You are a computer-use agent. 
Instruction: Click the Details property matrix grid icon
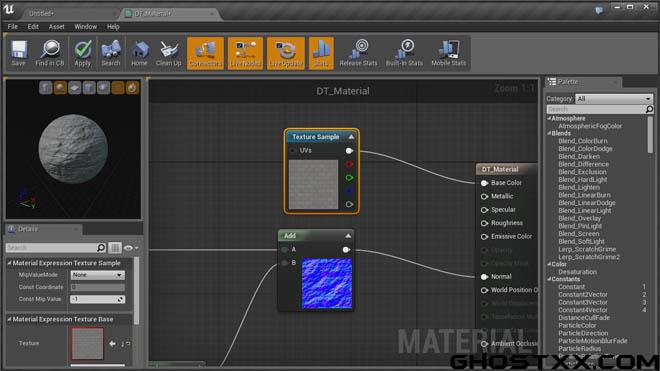click(x=114, y=248)
